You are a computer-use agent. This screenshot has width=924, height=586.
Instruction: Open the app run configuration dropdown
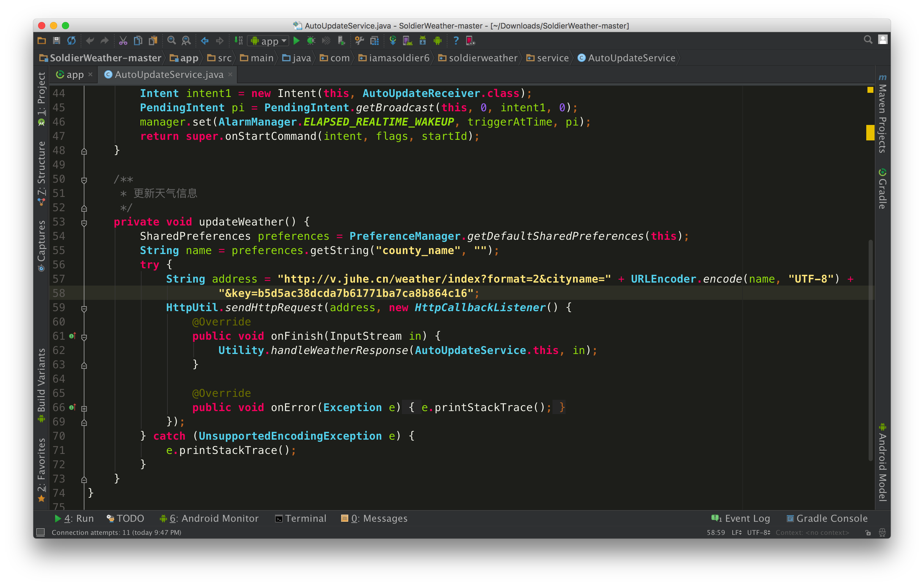(x=268, y=41)
